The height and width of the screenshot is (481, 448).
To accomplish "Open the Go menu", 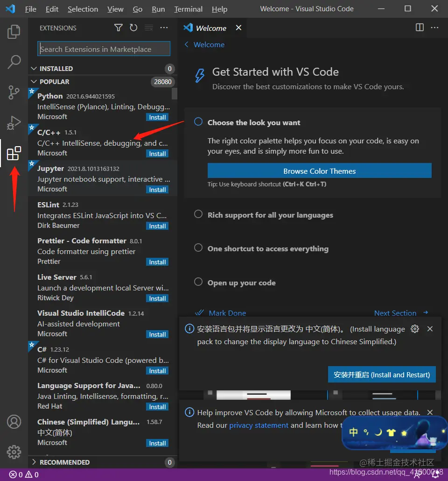I will pos(137,9).
